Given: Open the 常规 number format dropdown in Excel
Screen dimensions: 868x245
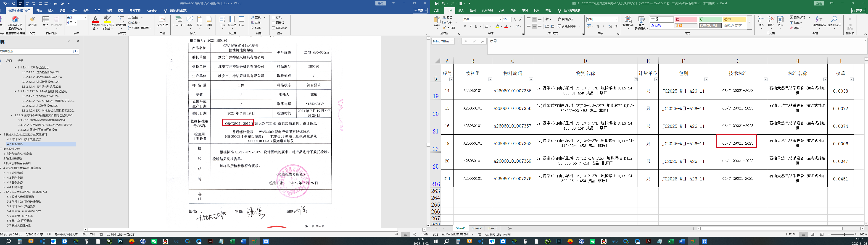Looking at the screenshot, I should click(617, 19).
